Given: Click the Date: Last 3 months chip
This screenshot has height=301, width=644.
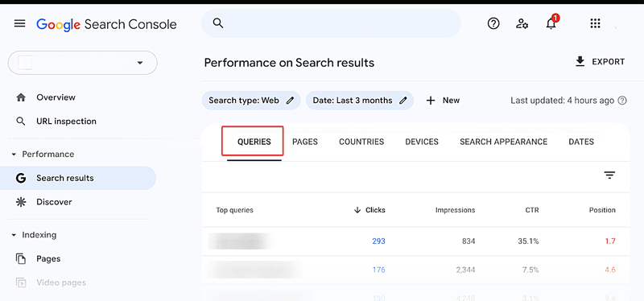Looking at the screenshot, I should pos(359,101).
